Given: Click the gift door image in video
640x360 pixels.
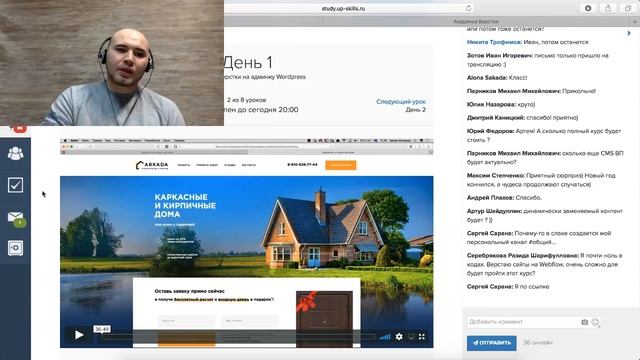Looking at the screenshot, I should [x=324, y=318].
